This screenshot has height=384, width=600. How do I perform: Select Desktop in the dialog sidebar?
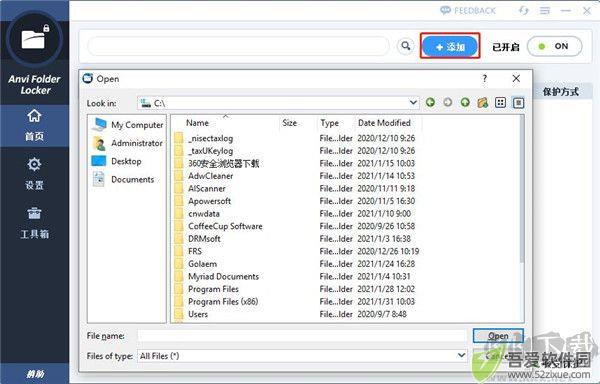pos(117,161)
